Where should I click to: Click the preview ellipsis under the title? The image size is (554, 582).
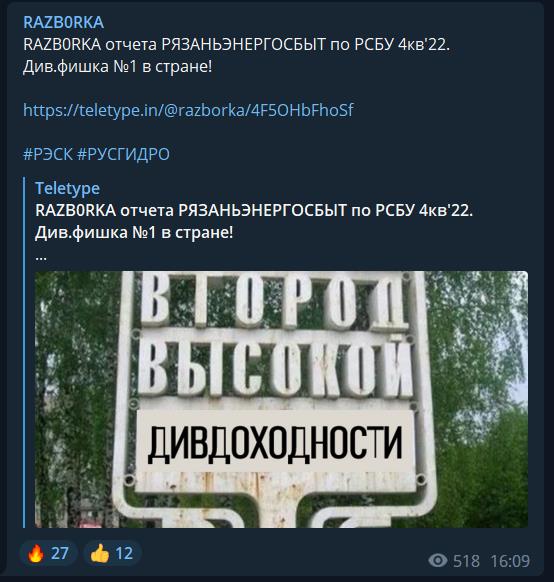click(41, 258)
